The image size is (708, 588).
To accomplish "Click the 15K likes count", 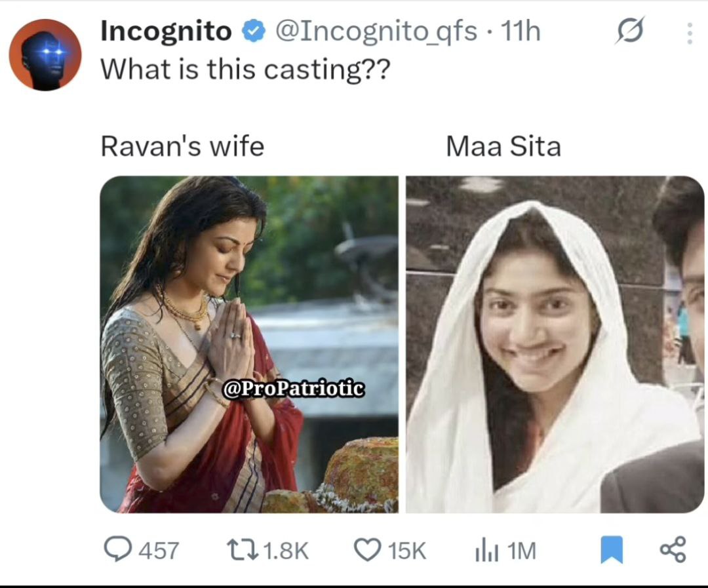I will tap(407, 551).
